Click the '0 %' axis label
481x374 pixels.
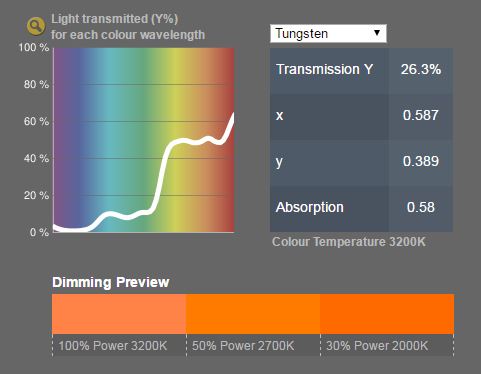39,232
